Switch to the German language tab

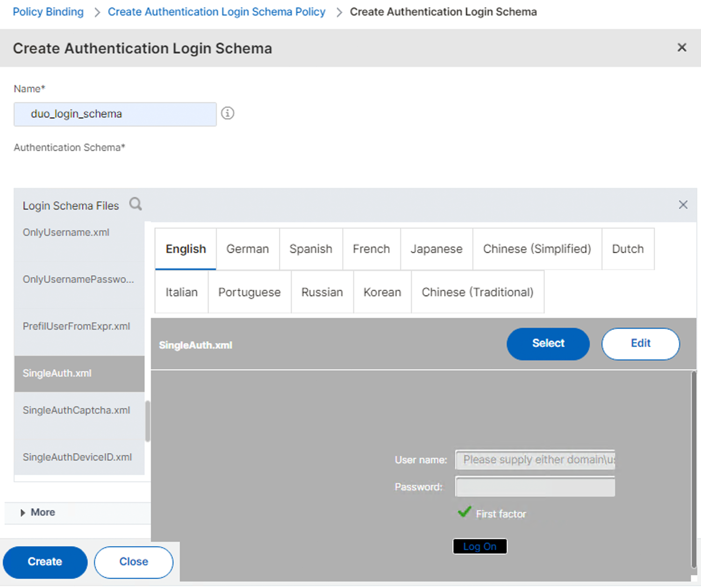pyautogui.click(x=247, y=249)
